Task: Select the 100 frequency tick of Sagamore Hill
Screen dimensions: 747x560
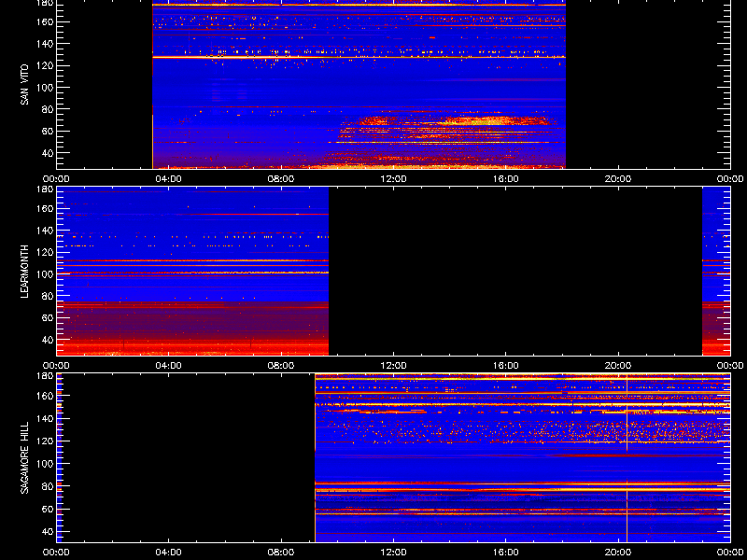Action: pos(47,463)
